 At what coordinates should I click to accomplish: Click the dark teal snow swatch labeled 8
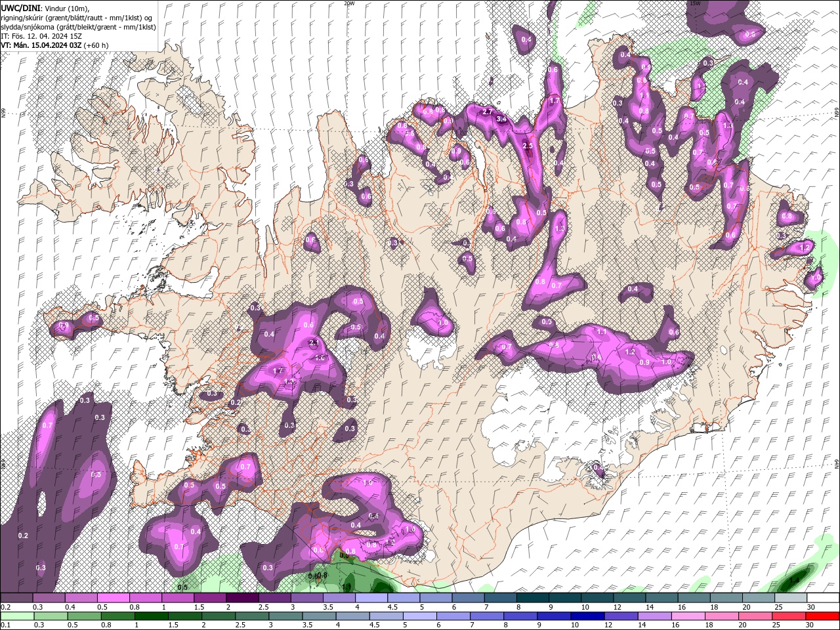tap(533, 597)
